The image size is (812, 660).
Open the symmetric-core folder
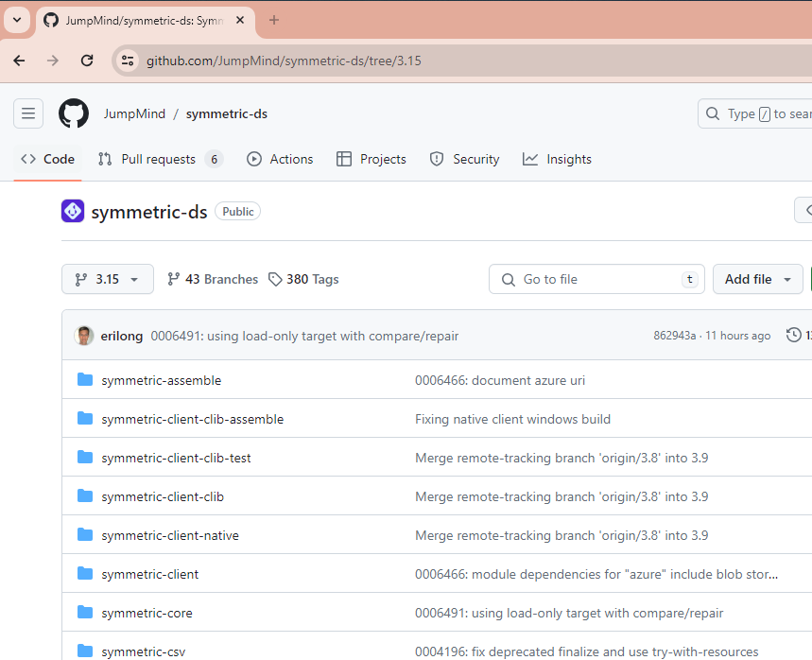(x=147, y=614)
